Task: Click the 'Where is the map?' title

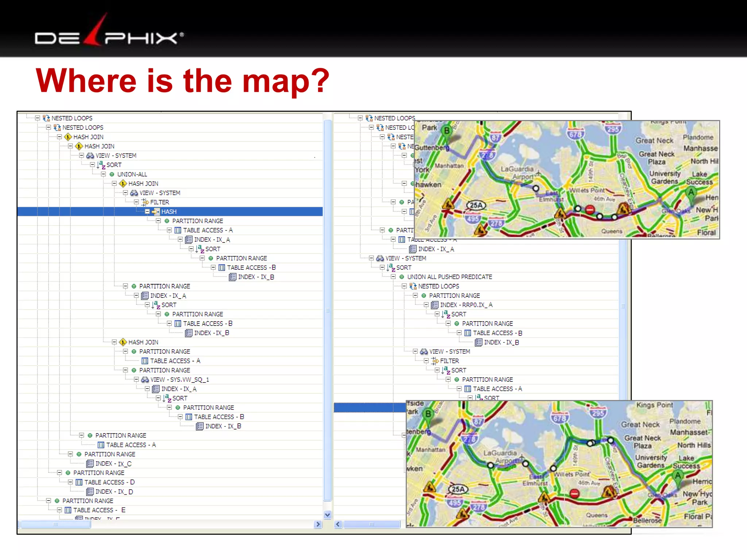Action: pyautogui.click(x=182, y=81)
